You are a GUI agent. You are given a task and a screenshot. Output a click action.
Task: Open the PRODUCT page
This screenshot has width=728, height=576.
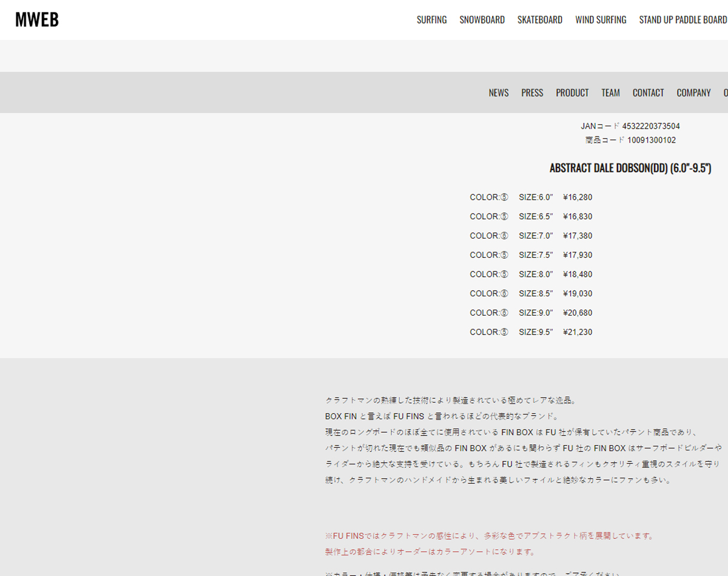click(x=571, y=92)
